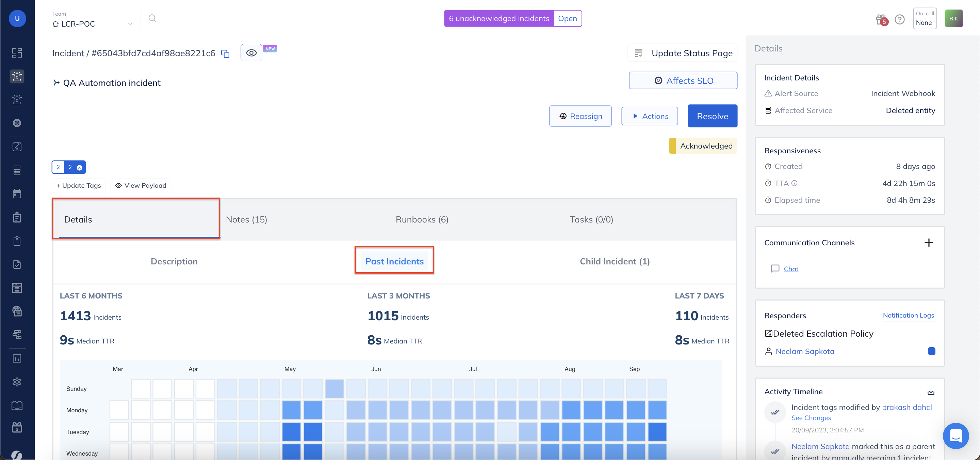Click the search magnifier icon
Image resolution: width=980 pixels, height=460 pixels.
152,18
